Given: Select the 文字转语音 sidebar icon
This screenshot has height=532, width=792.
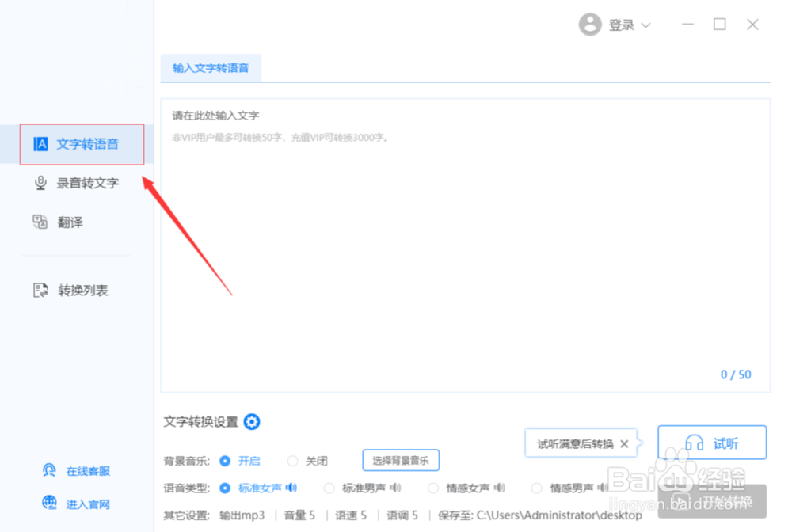Looking at the screenshot, I should 40,144.
